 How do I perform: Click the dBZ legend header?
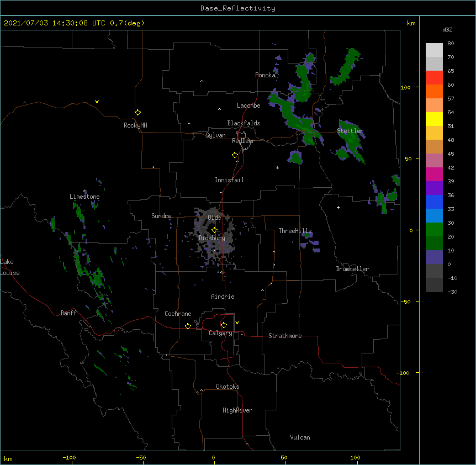(x=447, y=30)
